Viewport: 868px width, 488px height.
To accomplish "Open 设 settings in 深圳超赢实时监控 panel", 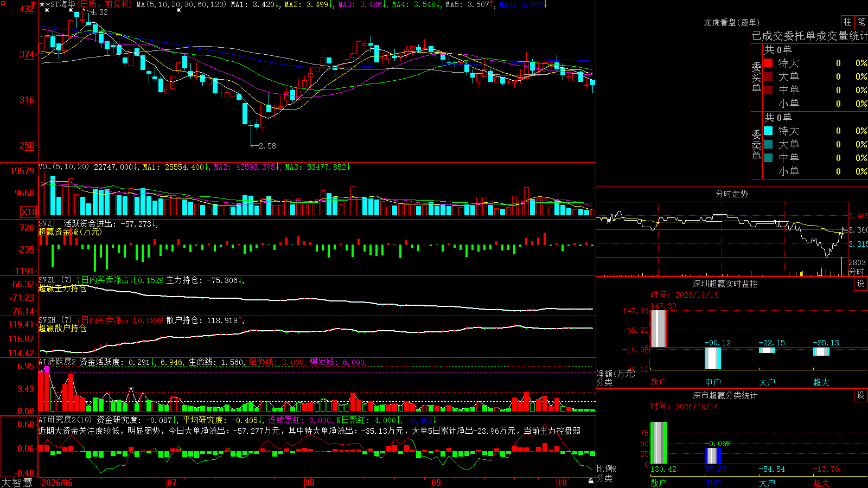I will (x=861, y=284).
